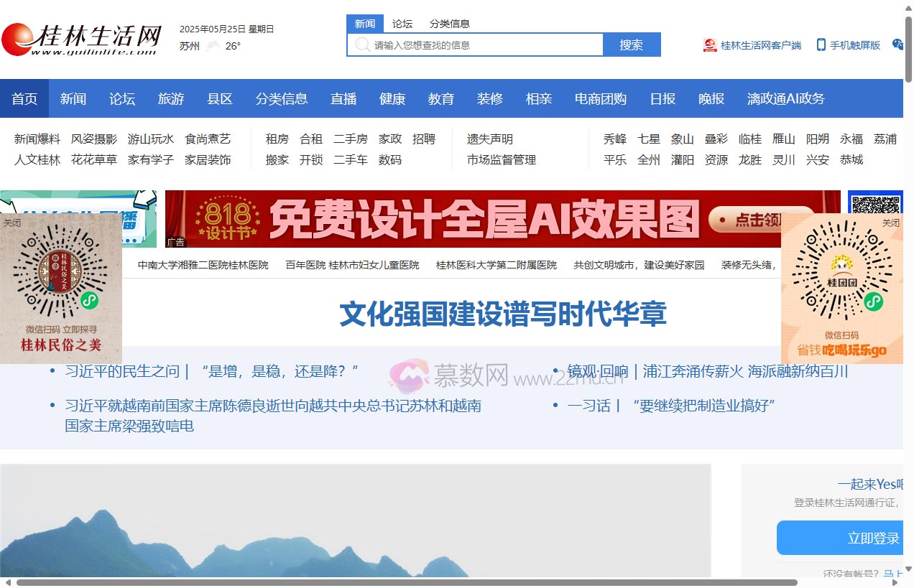Open the 旅游 navigation menu item

(x=170, y=98)
